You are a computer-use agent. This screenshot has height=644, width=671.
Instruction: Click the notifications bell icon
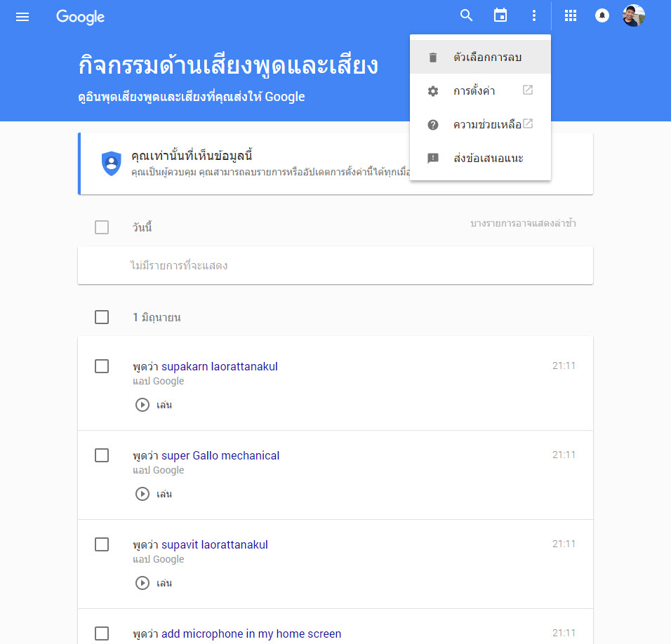(x=602, y=15)
